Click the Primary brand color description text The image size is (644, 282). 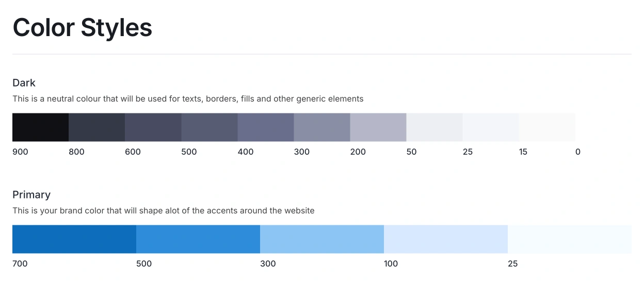163,211
